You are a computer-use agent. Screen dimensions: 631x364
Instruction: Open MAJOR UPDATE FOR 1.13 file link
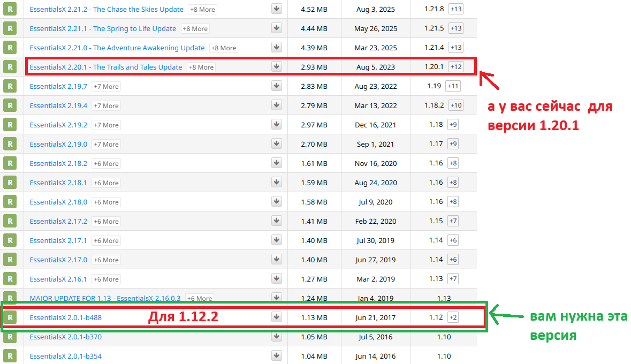click(x=105, y=298)
